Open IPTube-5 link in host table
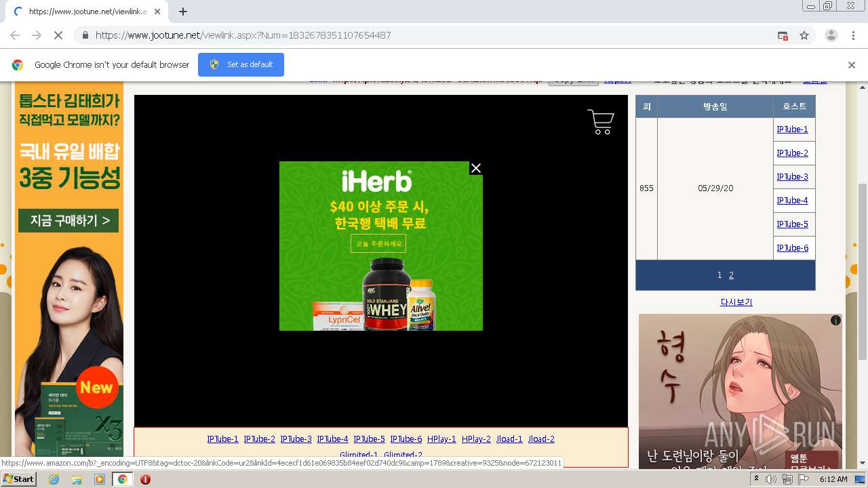The image size is (868, 488). (x=792, y=224)
